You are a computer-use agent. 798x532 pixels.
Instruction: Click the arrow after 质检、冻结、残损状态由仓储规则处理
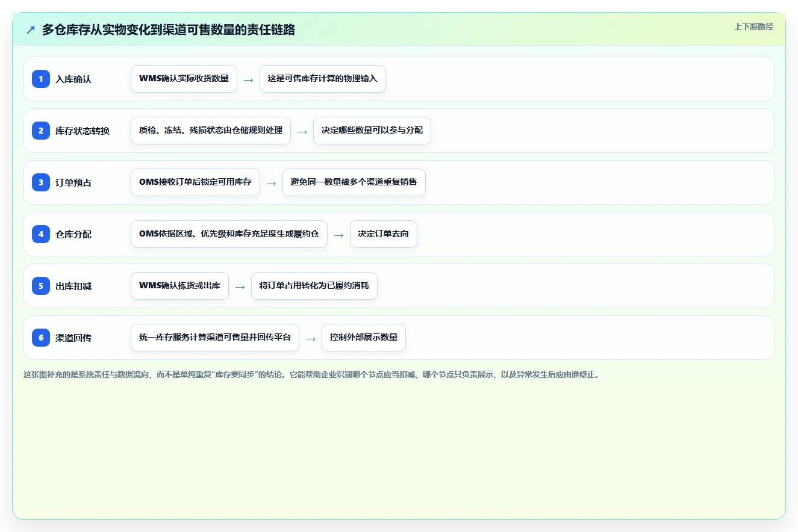click(x=302, y=131)
